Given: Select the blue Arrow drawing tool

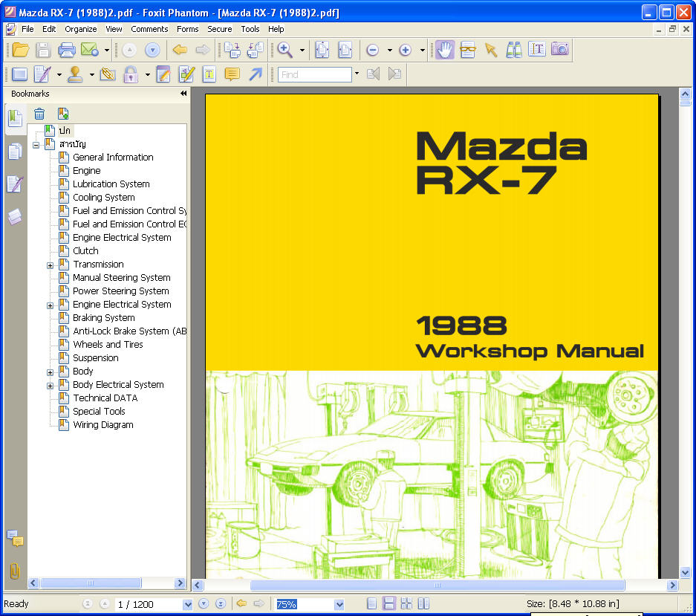Looking at the screenshot, I should [256, 74].
